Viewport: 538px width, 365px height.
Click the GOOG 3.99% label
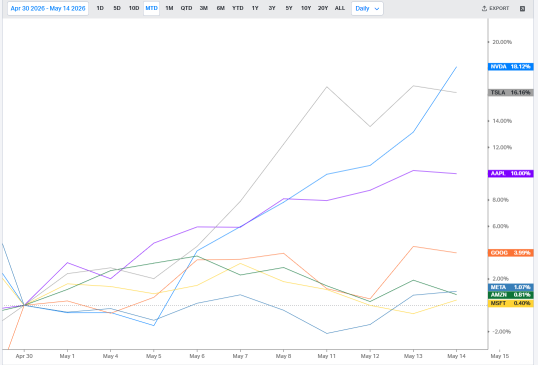click(511, 253)
